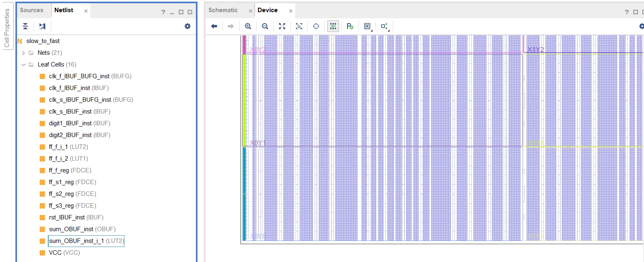Select the Nets (21) folder row
This screenshot has width=644, height=262.
[50, 53]
